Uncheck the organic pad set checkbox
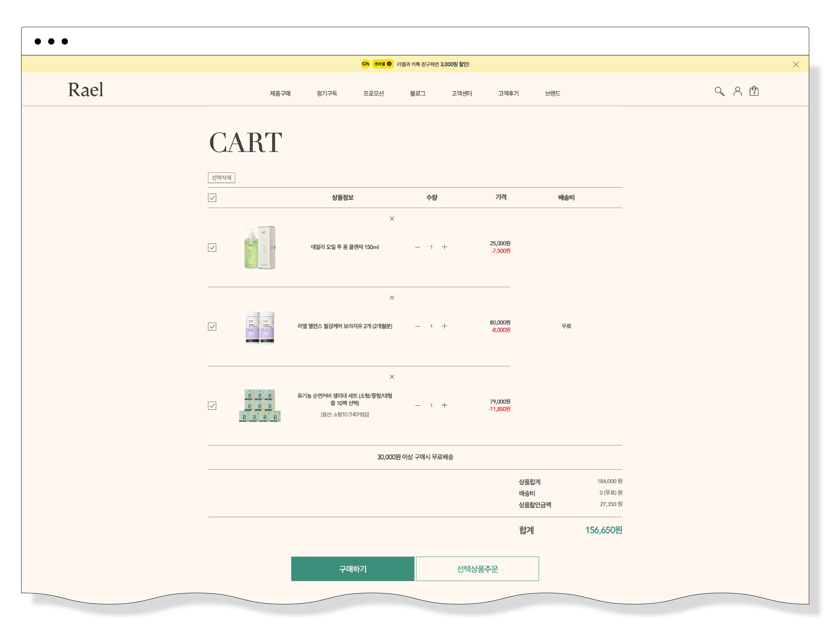Screen dimensions: 840x635 (212, 406)
